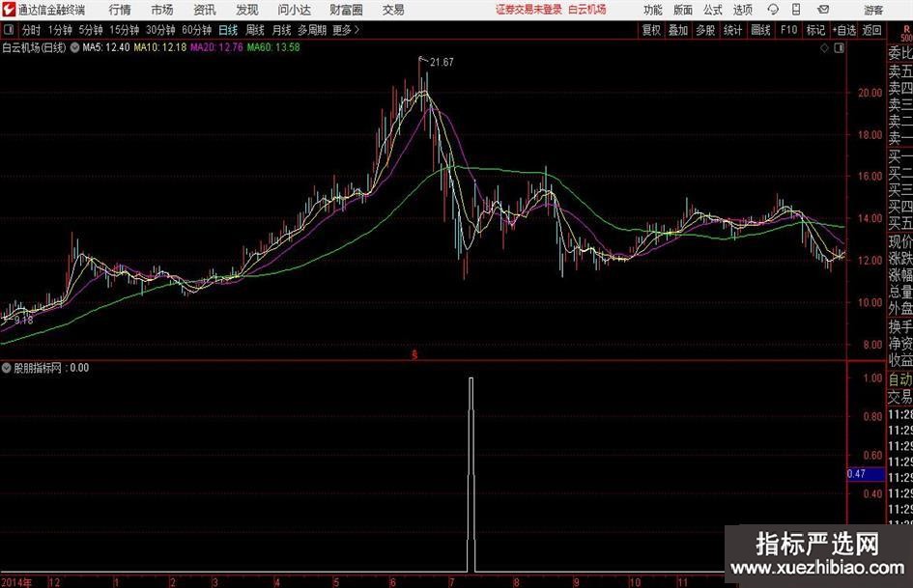Click the 9.18 low price label

pos(23,321)
